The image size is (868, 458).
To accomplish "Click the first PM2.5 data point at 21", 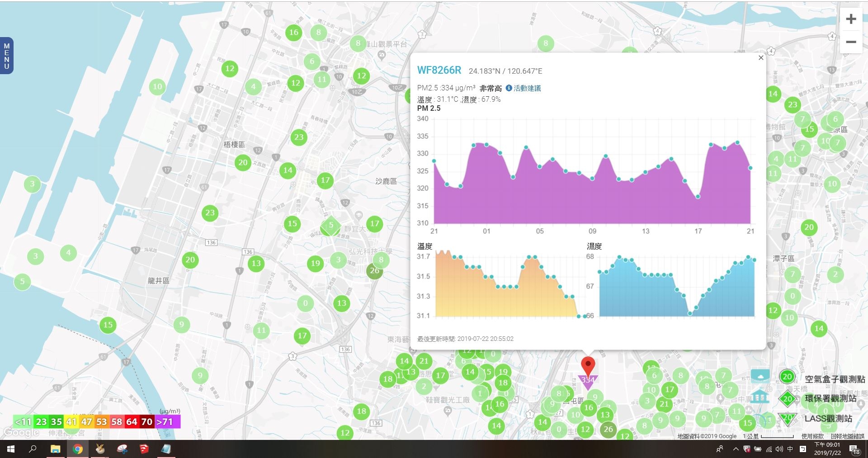I will coord(434,161).
